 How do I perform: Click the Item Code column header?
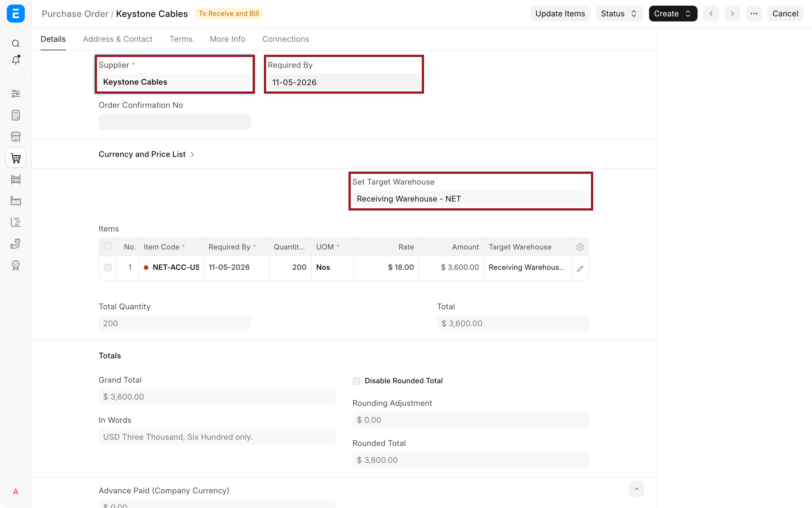click(x=171, y=247)
